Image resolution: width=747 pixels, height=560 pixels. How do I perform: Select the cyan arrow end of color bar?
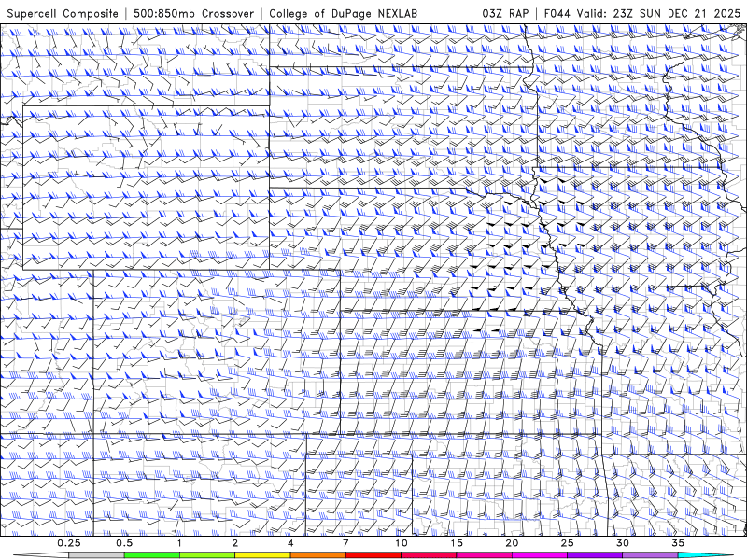(x=706, y=555)
